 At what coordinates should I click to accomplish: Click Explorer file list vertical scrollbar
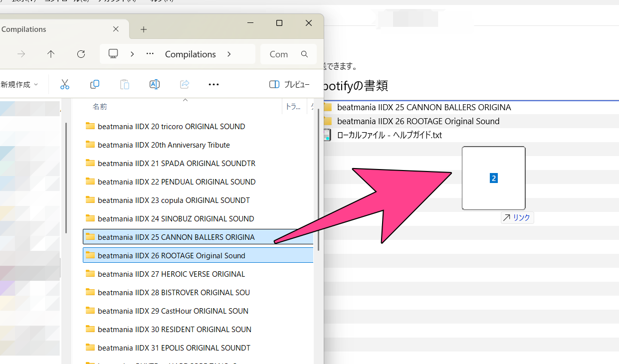[x=319, y=180]
